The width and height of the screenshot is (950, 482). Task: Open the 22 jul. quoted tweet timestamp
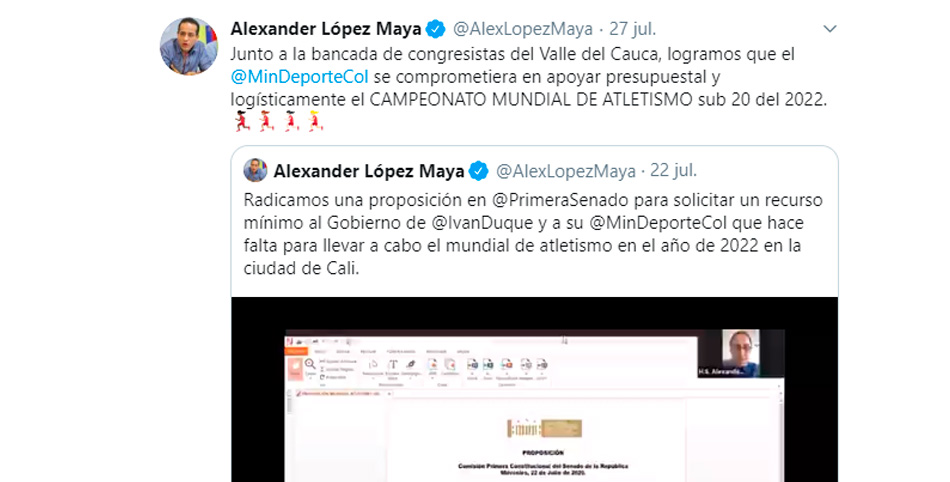pos(674,171)
